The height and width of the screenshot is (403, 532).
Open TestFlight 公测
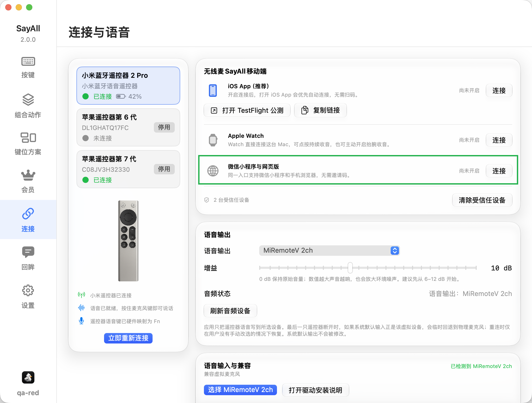click(x=247, y=110)
